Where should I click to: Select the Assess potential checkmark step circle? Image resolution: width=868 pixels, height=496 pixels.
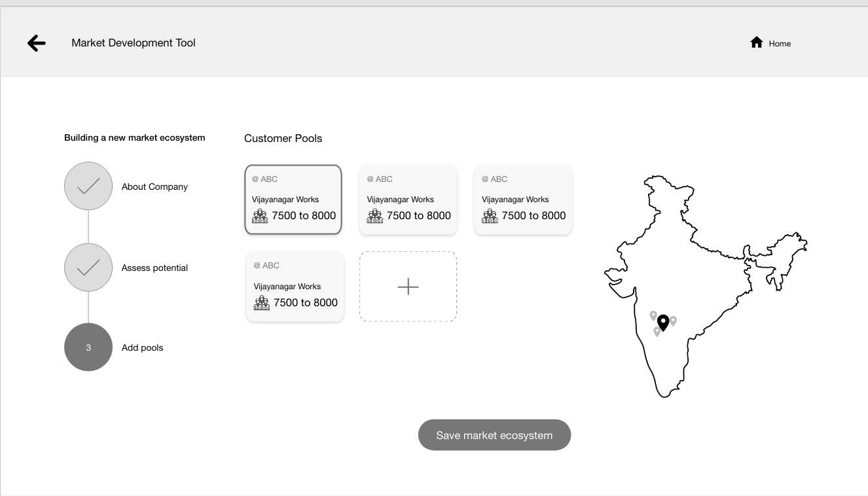click(x=88, y=268)
